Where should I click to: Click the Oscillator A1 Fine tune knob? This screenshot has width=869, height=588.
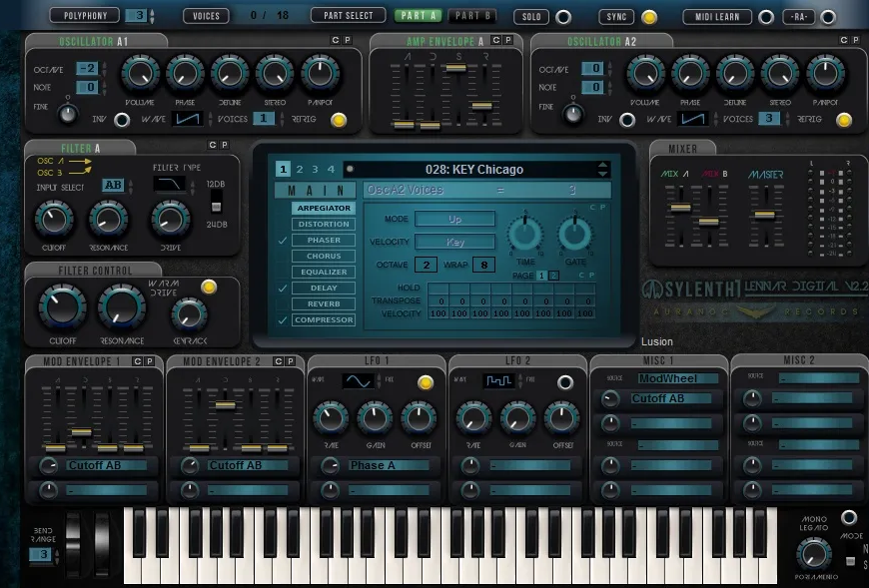68,114
